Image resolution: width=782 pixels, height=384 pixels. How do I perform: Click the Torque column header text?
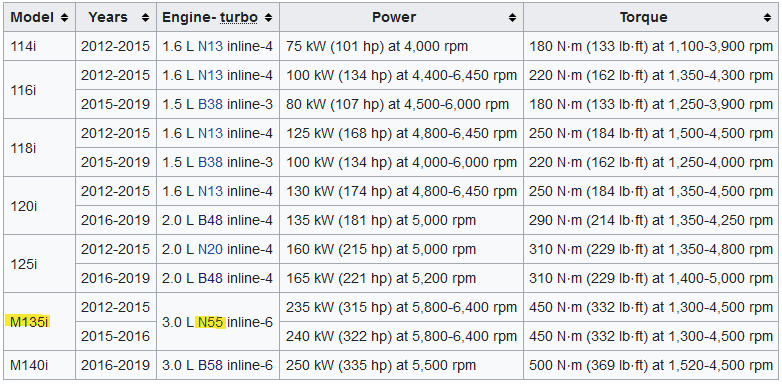[x=643, y=17]
